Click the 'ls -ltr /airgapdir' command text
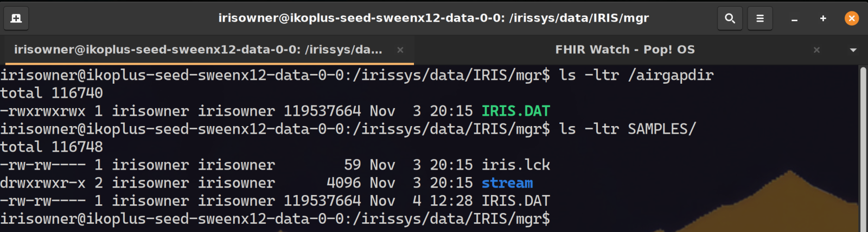 tap(636, 75)
